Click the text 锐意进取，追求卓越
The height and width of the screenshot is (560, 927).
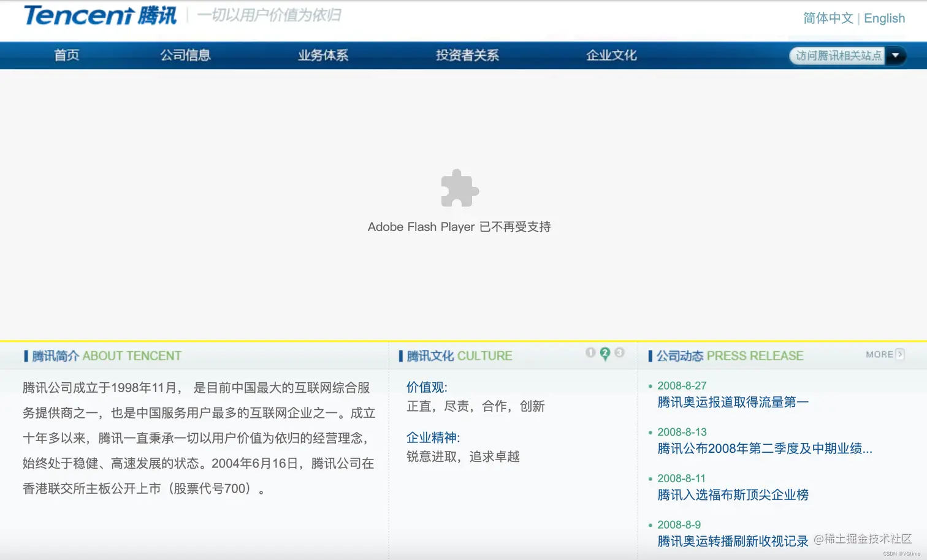[x=463, y=456]
